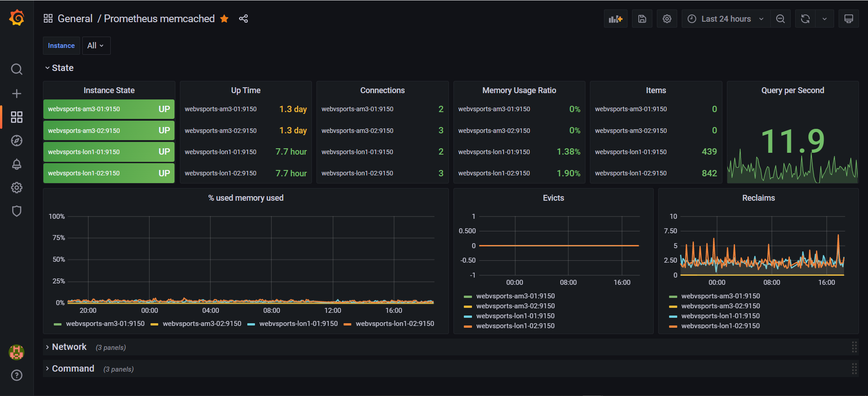
Task: Open the refresh interval dropdown arrow
Action: click(x=825, y=19)
